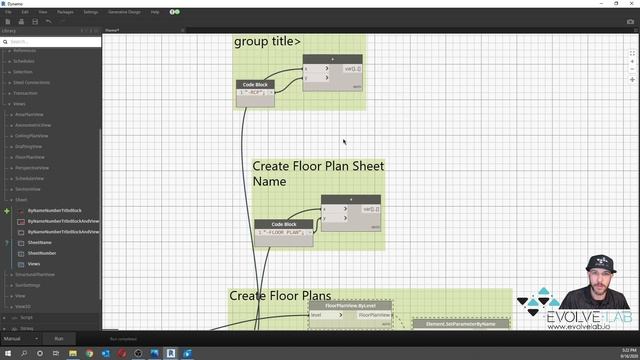The height and width of the screenshot is (360, 640).
Task: Click the FloorPlanView.ByLevel node header
Action: tap(350, 306)
